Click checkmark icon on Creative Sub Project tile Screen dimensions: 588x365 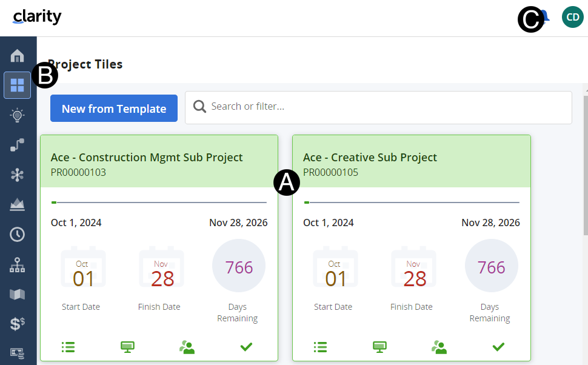click(x=498, y=347)
